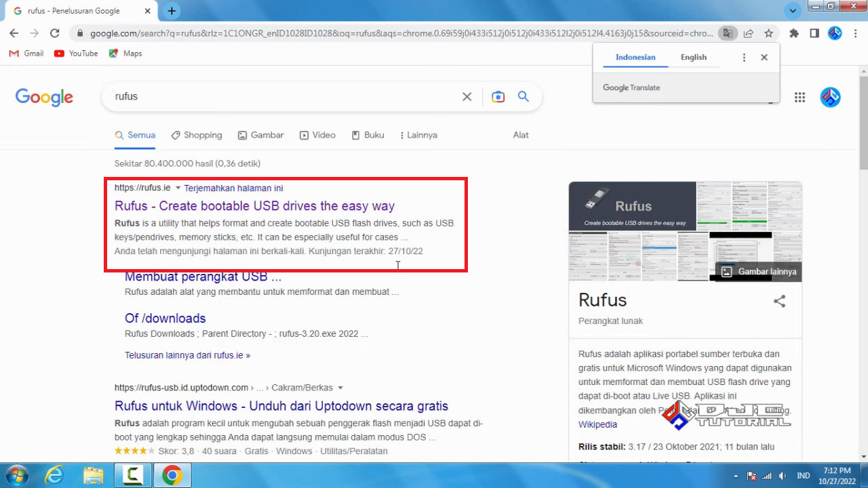Screen dimensions: 868x488
Task: Open the Of /downloads sublink
Action: click(165, 318)
